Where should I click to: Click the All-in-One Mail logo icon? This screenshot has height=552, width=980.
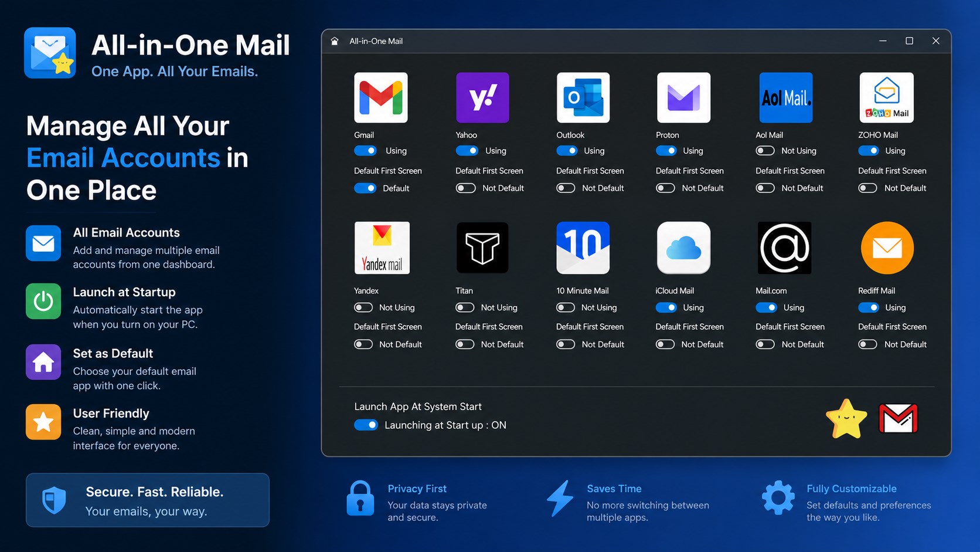(x=50, y=53)
